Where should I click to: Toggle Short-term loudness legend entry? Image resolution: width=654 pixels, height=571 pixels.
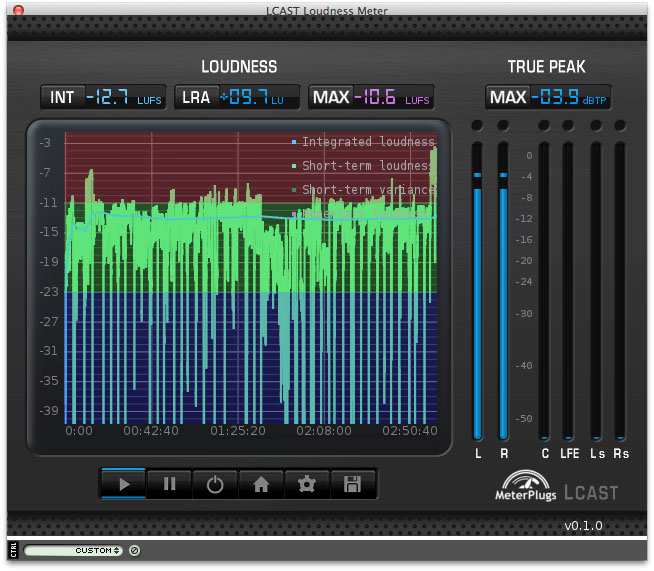point(364,166)
